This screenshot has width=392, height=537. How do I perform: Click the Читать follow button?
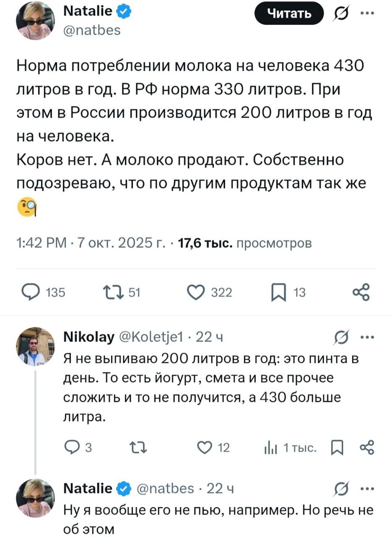click(x=289, y=13)
